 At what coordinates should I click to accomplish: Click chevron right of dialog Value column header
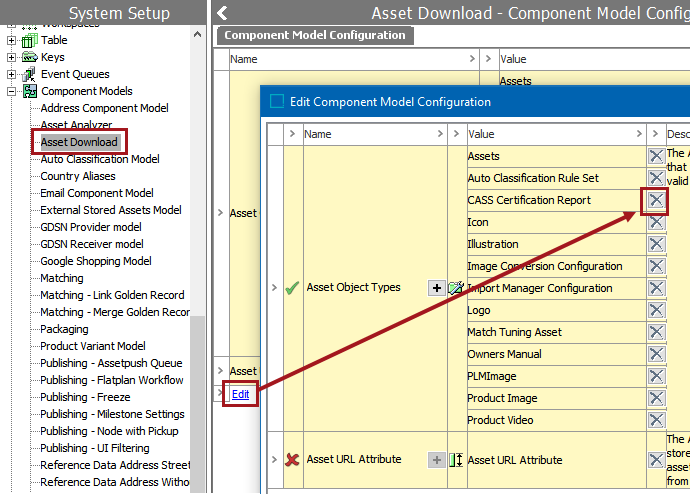639,134
